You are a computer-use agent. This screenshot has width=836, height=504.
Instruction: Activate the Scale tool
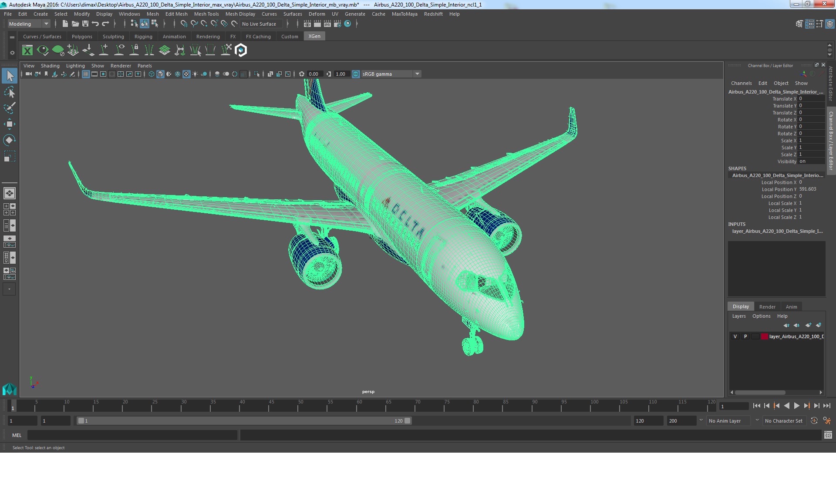coord(9,156)
